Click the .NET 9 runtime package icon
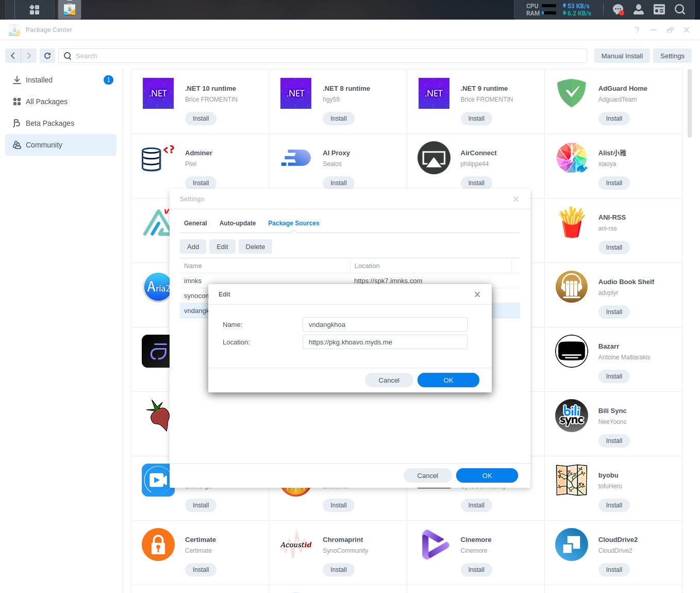The height and width of the screenshot is (593, 700). (434, 93)
